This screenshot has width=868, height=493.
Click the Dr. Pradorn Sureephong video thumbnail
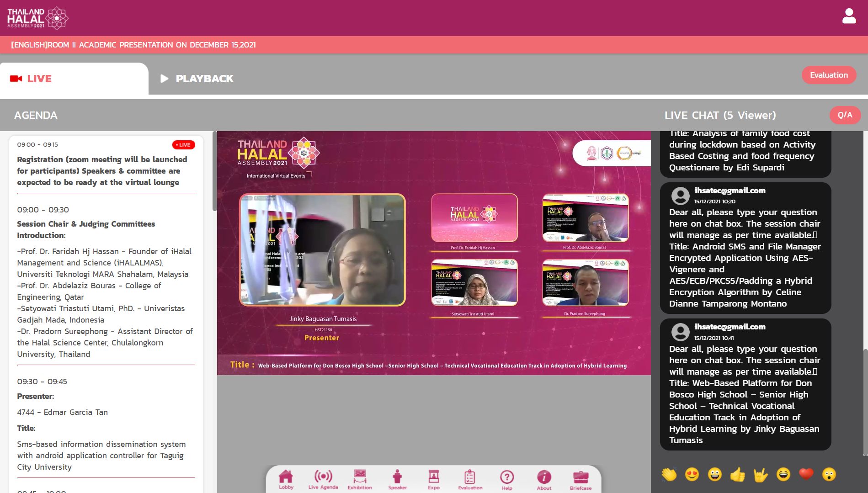tap(586, 282)
